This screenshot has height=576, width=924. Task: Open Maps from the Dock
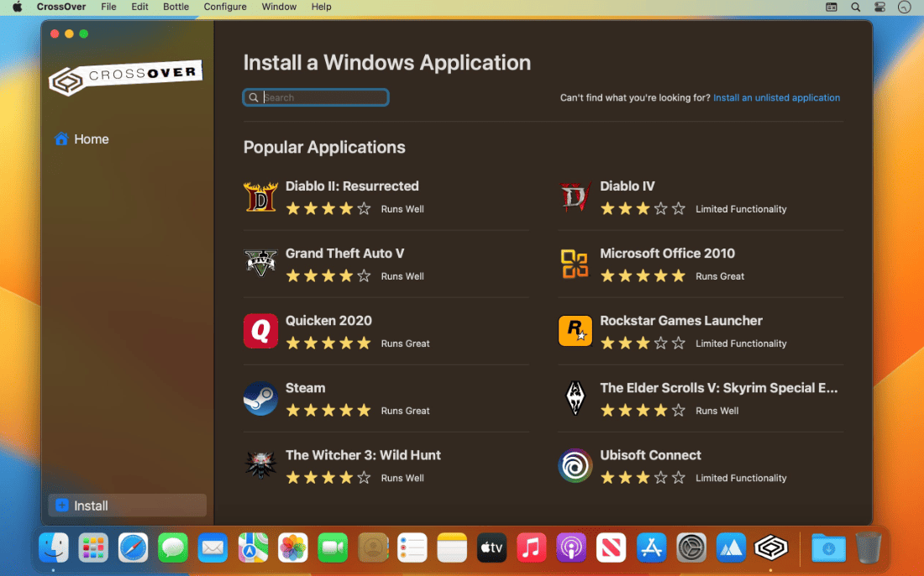tap(253, 547)
